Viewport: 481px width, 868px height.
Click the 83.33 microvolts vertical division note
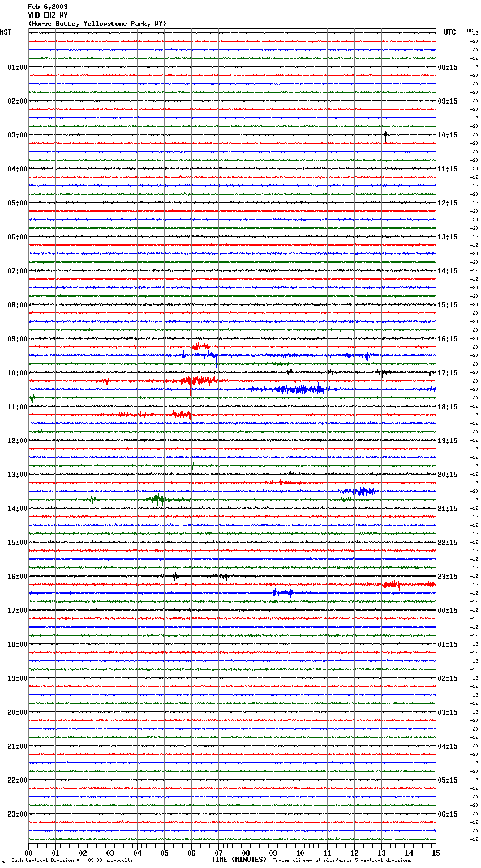[x=72, y=861]
